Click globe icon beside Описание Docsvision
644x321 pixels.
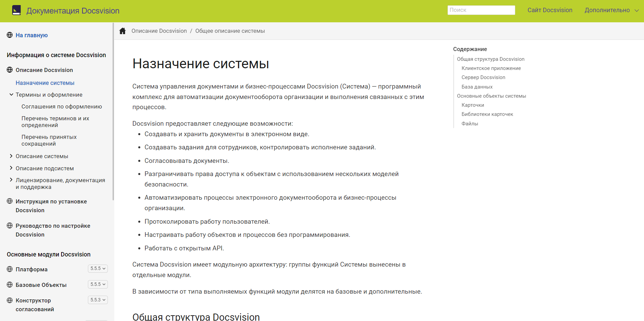10,70
